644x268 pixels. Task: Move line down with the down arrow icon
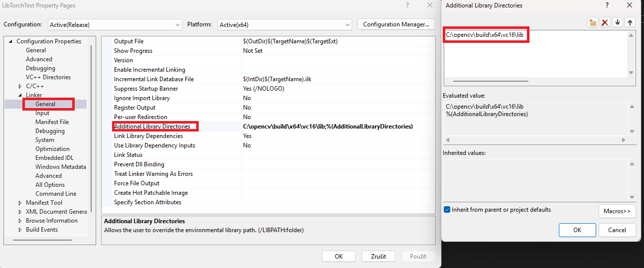pyautogui.click(x=618, y=22)
